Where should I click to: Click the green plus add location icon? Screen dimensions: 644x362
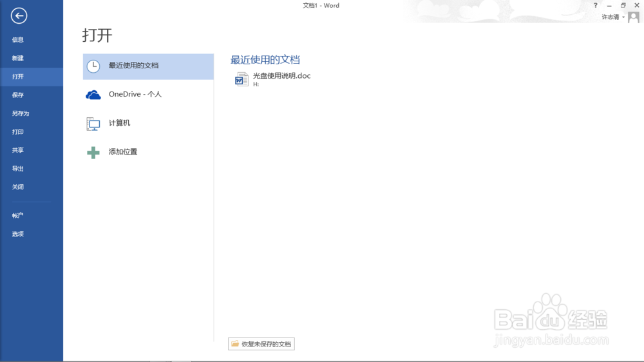(93, 153)
